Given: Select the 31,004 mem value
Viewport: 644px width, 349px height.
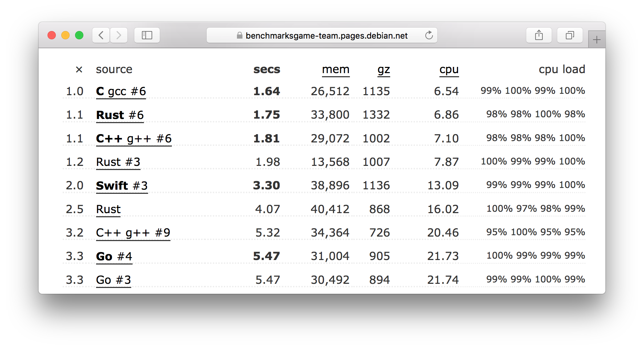Looking at the screenshot, I should coord(330,256).
